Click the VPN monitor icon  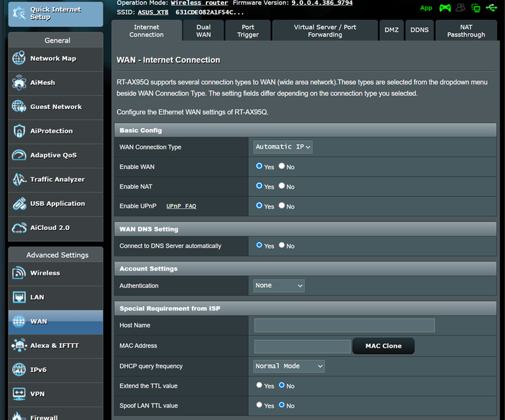tap(18, 394)
